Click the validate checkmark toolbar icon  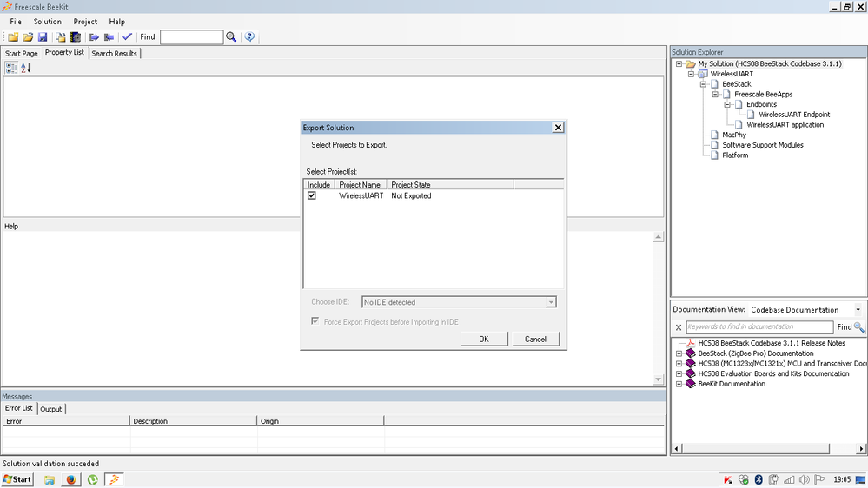[x=127, y=37]
